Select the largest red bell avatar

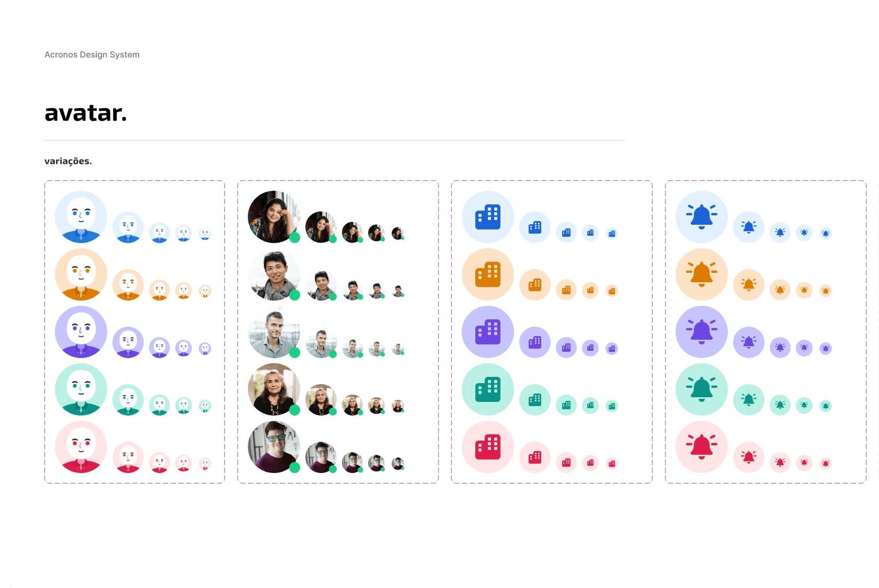(702, 447)
